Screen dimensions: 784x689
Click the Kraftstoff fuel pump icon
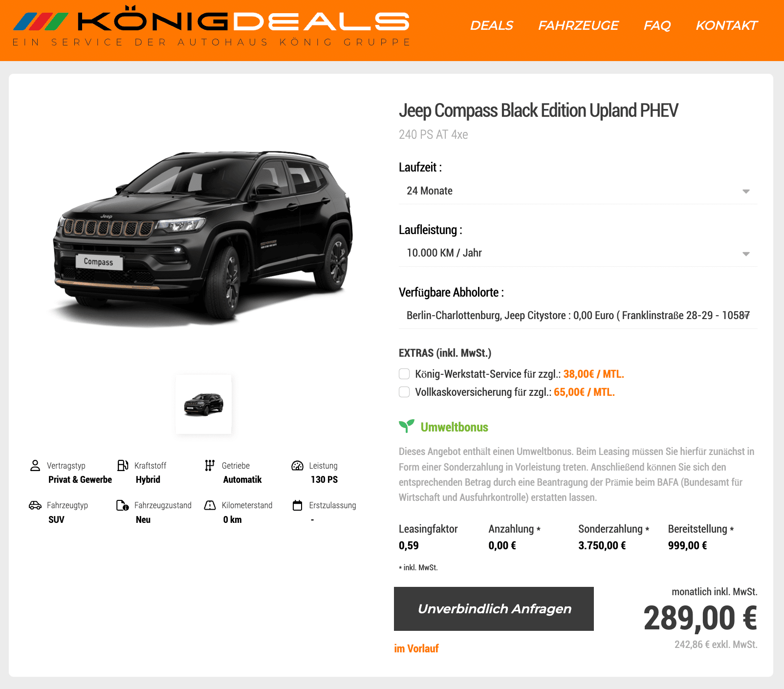tap(123, 465)
